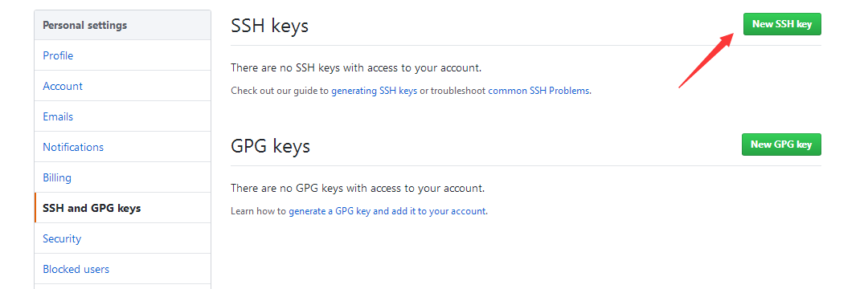
Task: Go to the Blocked users page
Action: (122, 269)
